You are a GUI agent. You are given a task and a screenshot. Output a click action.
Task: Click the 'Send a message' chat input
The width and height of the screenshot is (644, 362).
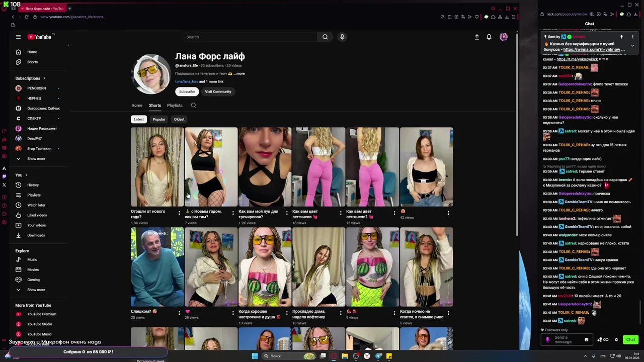tap(568, 340)
